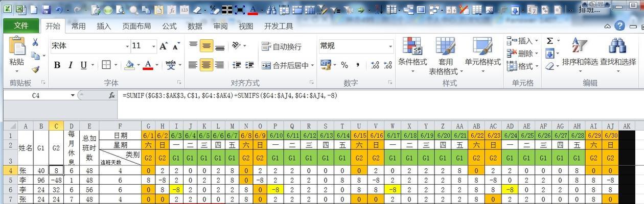
Task: Open Find and Select (查找和选择) binoculars
Action: [x=618, y=55]
